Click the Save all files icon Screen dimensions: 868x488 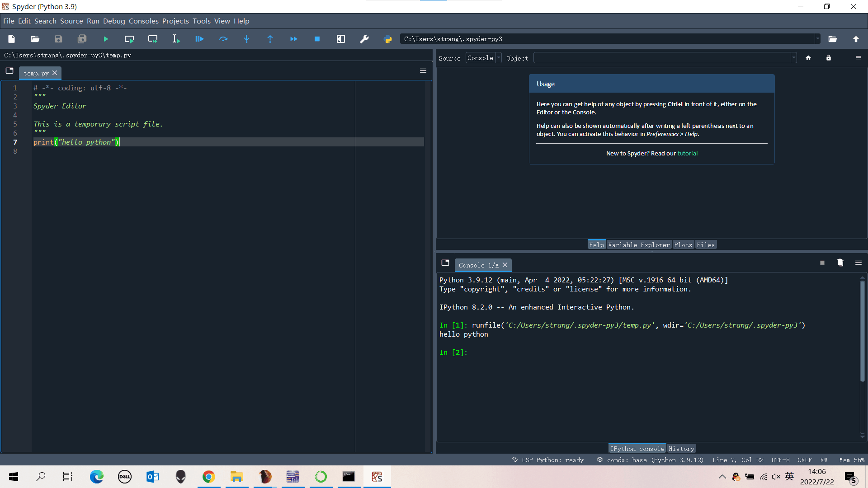(82, 39)
